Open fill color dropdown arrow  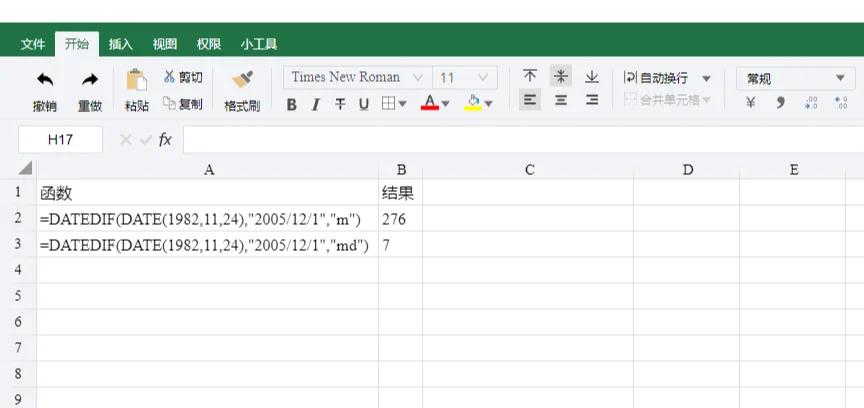(x=488, y=104)
